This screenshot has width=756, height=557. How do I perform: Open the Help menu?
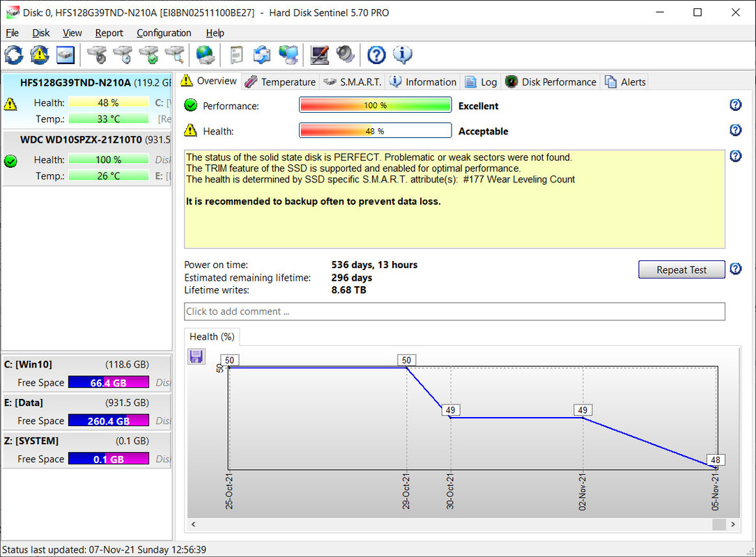click(215, 33)
